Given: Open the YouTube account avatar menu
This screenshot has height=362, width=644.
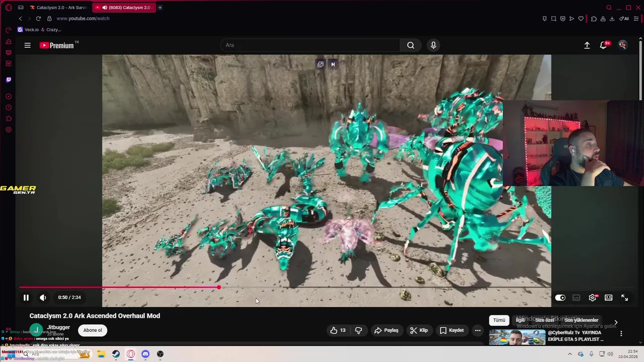Looking at the screenshot, I should 623,45.
